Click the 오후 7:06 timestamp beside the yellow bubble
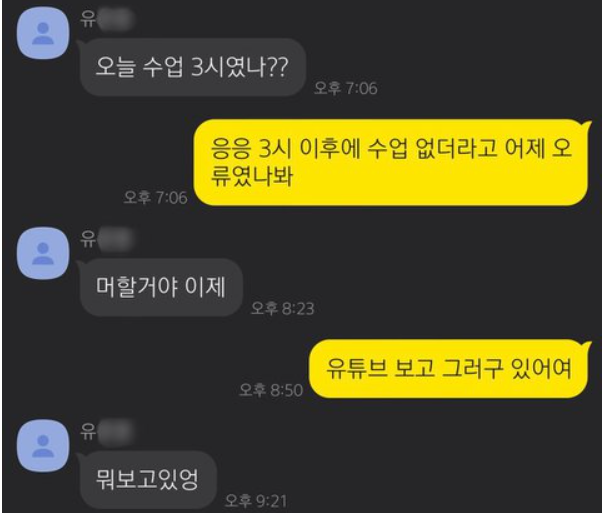Image resolution: width=602 pixels, height=513 pixels. point(155,198)
